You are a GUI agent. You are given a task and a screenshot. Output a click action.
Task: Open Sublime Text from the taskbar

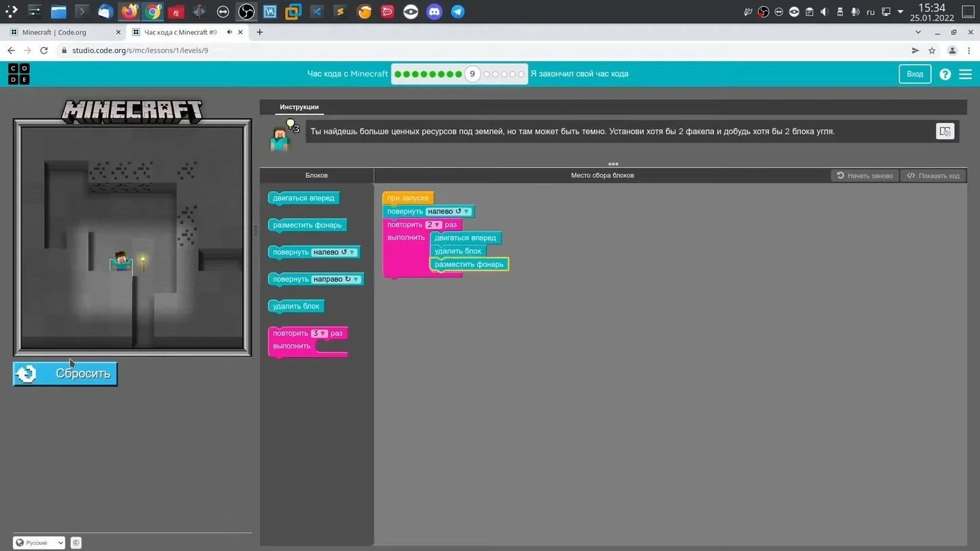(x=340, y=12)
